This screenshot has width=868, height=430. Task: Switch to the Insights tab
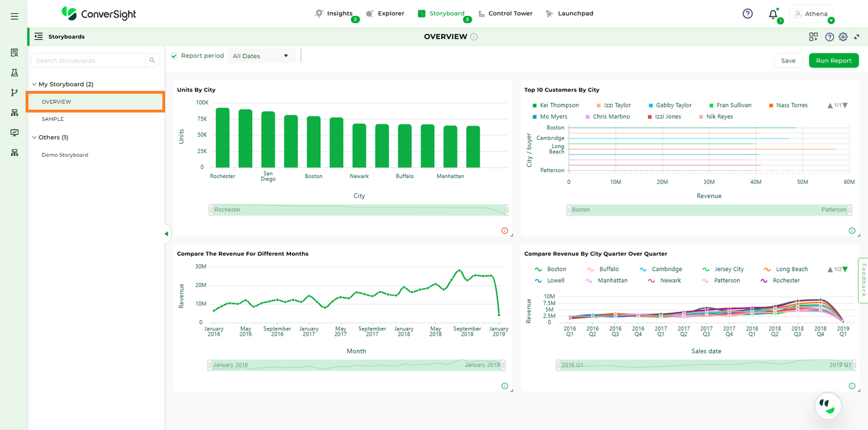(x=339, y=14)
